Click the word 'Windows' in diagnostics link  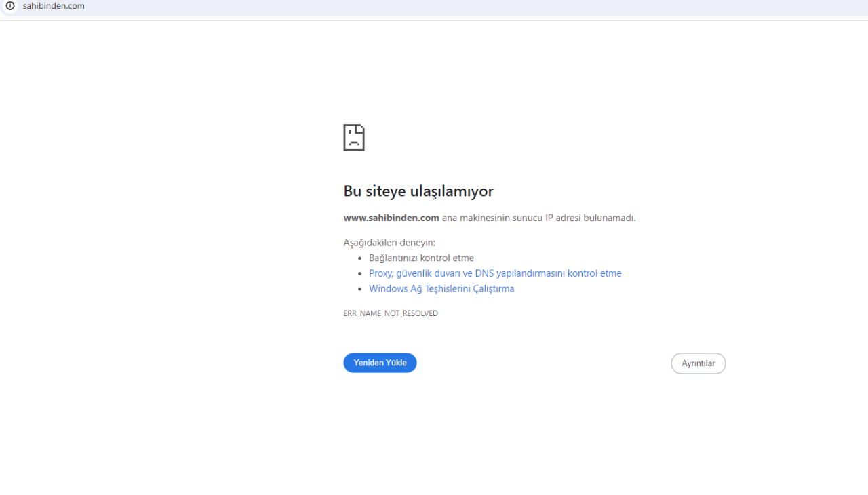click(388, 288)
